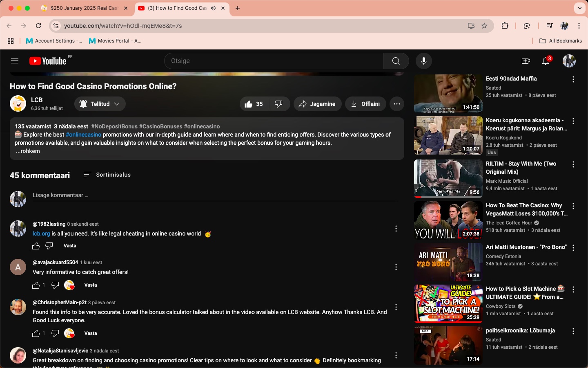Image resolution: width=588 pixels, height=368 pixels.
Task: Click the LCB channel avatar
Action: click(x=18, y=104)
